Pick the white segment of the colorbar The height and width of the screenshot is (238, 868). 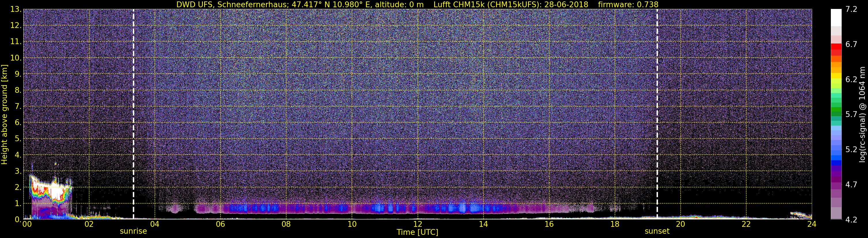click(836, 18)
